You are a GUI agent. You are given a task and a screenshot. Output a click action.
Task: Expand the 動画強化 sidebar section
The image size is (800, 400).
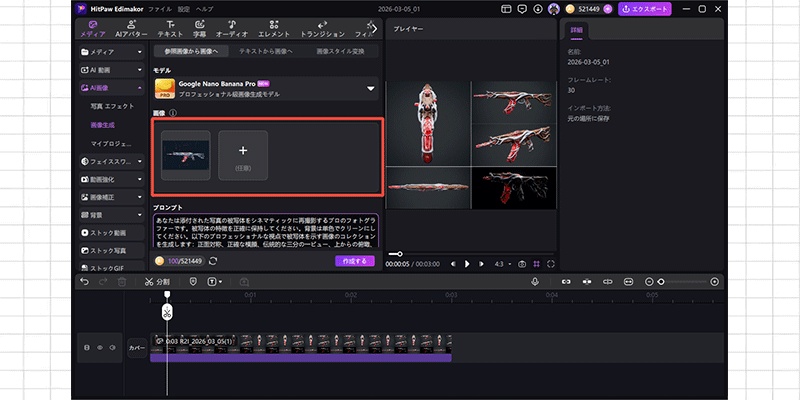pyautogui.click(x=112, y=180)
